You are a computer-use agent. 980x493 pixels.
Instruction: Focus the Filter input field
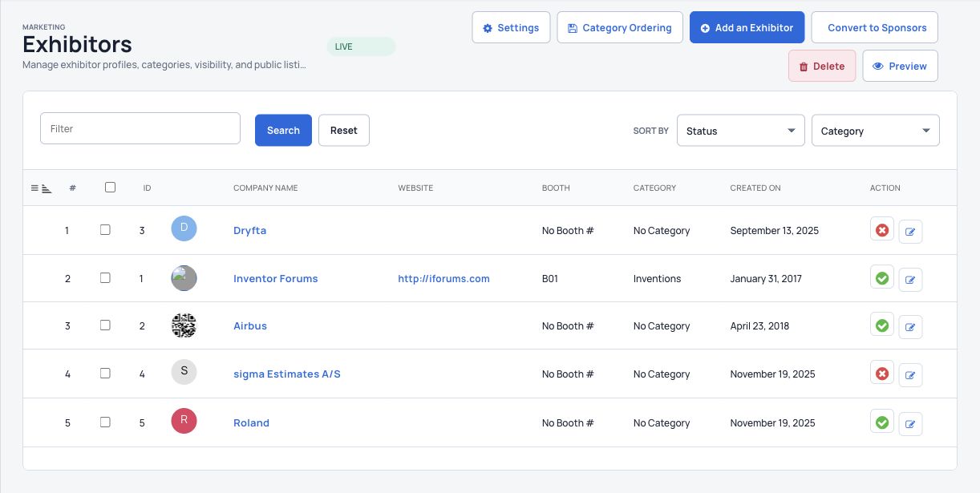pyautogui.click(x=140, y=128)
